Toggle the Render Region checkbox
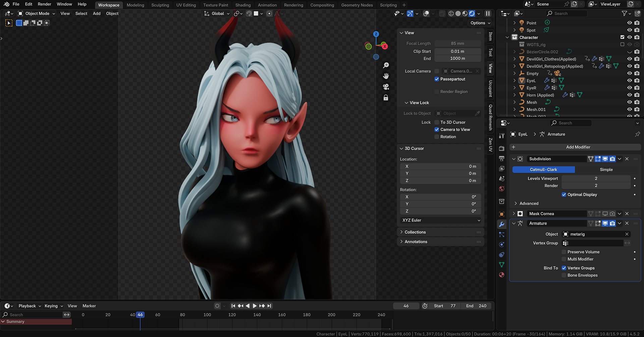644x337 pixels. pyautogui.click(x=437, y=92)
